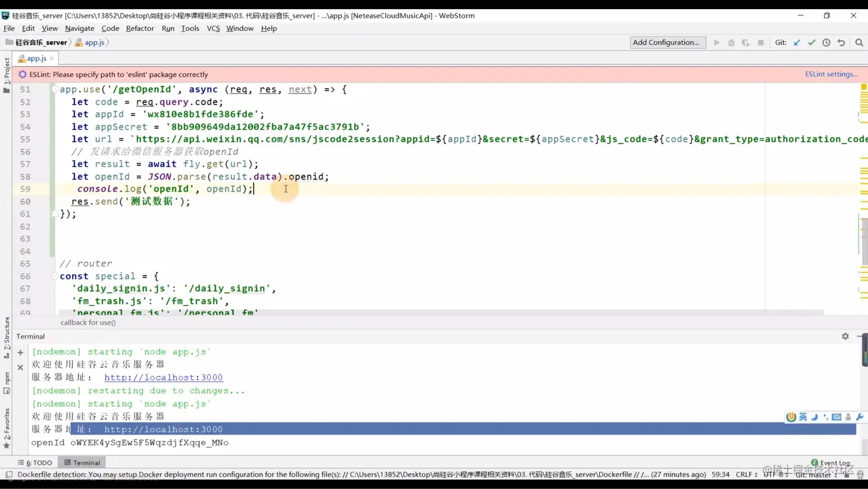The height and width of the screenshot is (489, 868).
Task: Open Terminal settings gear icon
Action: point(845,336)
